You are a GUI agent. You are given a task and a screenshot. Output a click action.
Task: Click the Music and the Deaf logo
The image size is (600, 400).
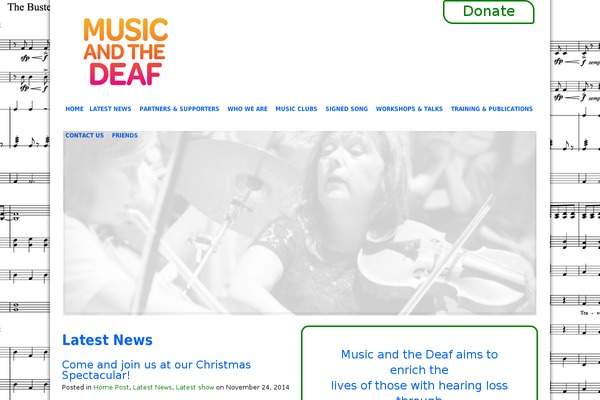pos(126,52)
